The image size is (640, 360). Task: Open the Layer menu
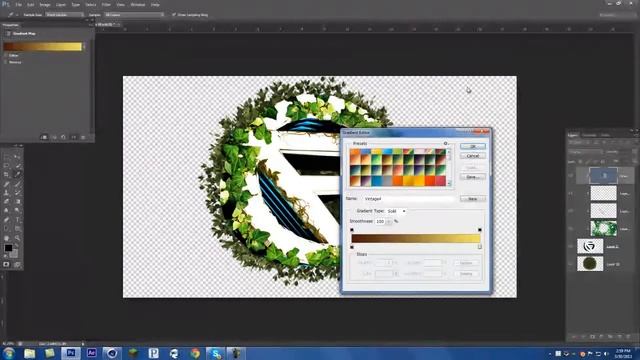pyautogui.click(x=60, y=4)
